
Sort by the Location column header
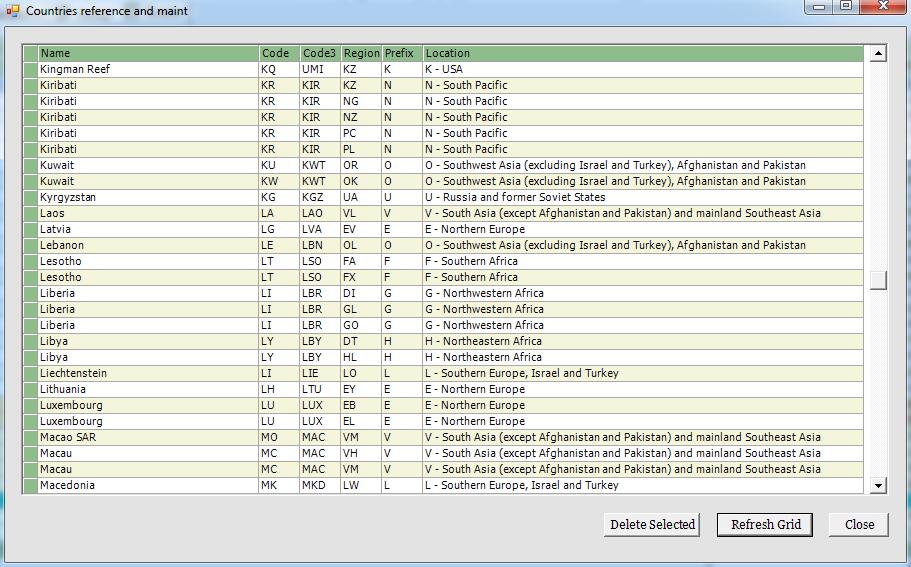[x=643, y=53]
